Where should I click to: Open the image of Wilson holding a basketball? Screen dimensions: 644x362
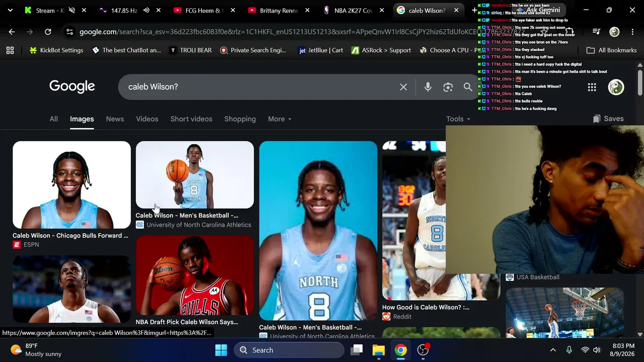[195, 174]
